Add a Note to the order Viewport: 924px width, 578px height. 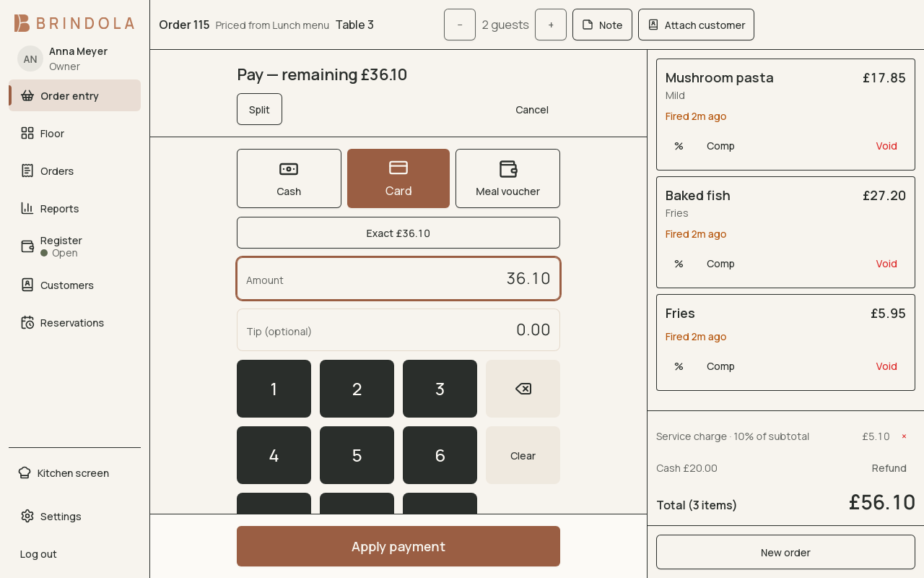pos(602,25)
